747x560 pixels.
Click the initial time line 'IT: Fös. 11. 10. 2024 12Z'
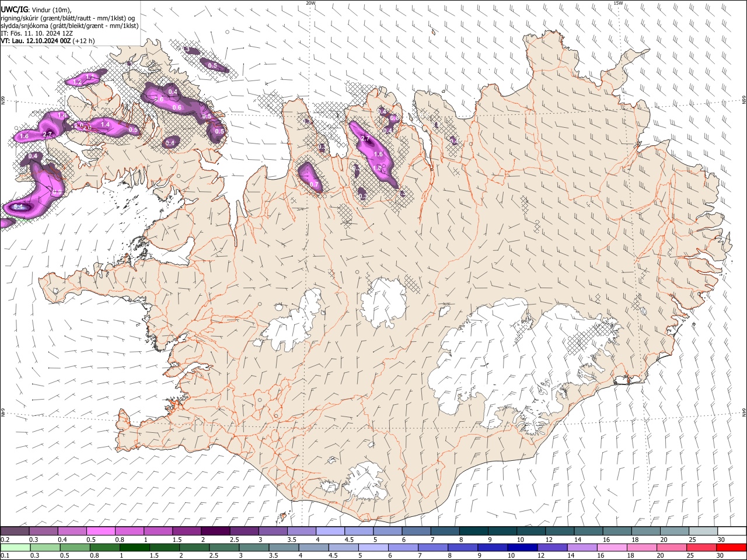[x=37, y=33]
